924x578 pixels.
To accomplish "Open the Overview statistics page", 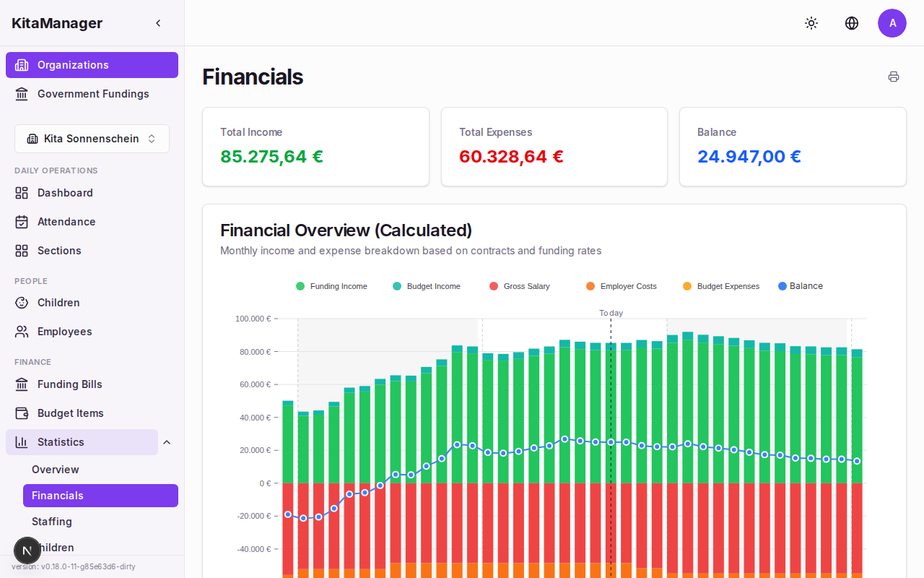I will click(x=55, y=469).
